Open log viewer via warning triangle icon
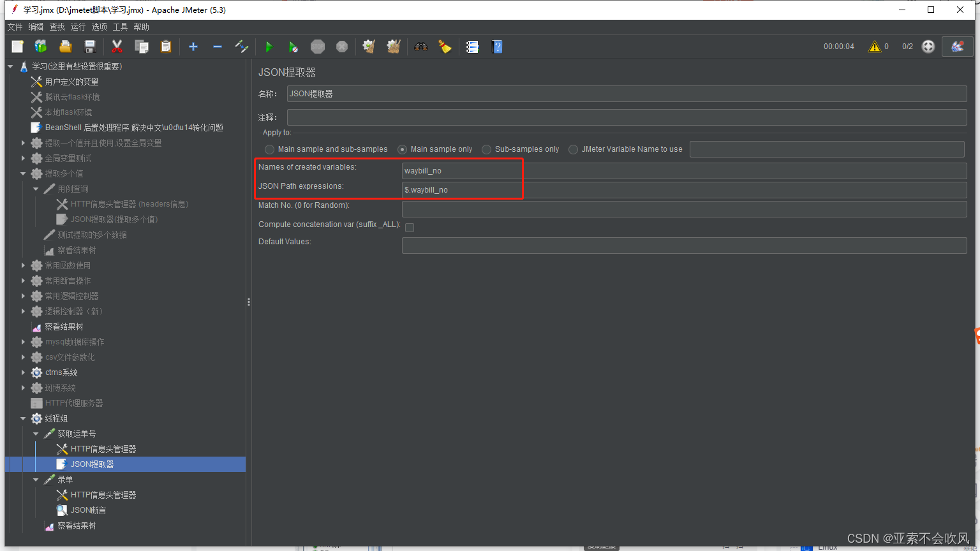Screen dimensions: 980x551 (x=874, y=47)
